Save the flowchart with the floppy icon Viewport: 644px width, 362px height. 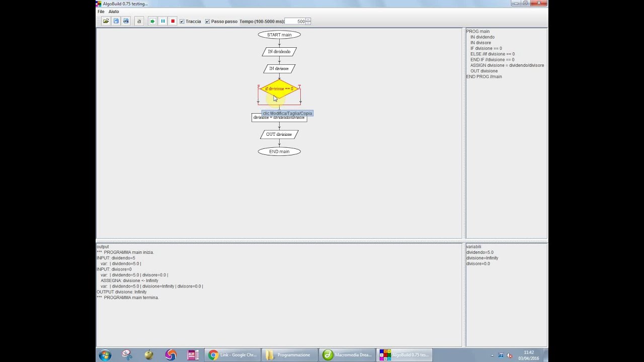(116, 21)
